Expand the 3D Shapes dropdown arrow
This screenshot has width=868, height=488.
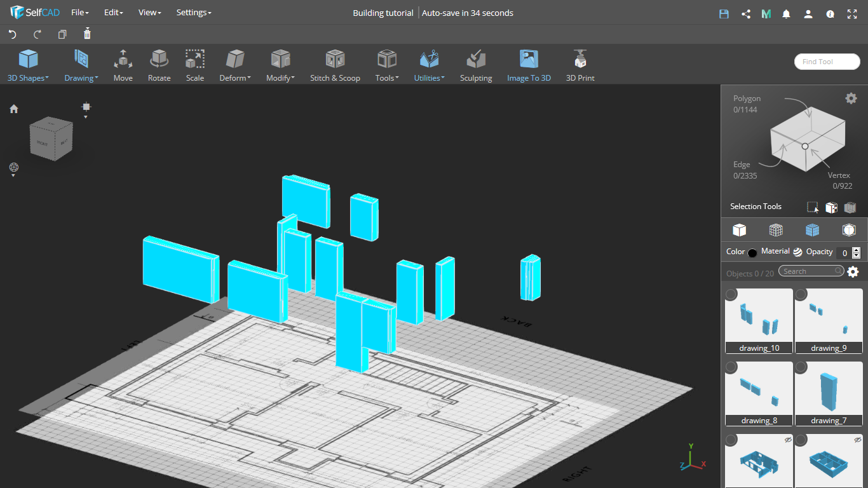[47, 78]
